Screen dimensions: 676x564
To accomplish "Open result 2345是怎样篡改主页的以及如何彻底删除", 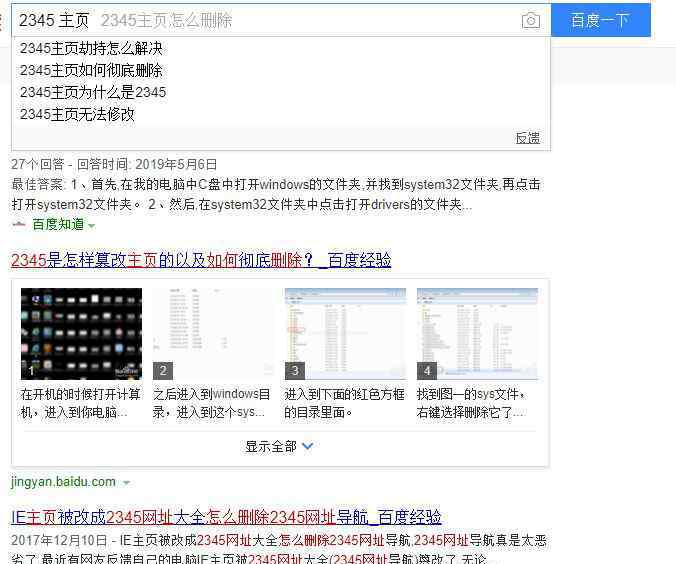I will tap(200, 260).
